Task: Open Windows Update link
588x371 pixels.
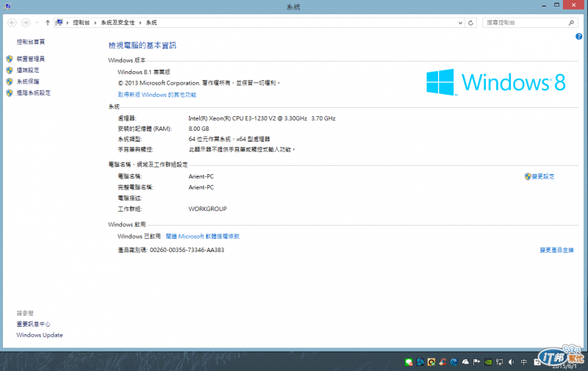Action: click(x=40, y=335)
